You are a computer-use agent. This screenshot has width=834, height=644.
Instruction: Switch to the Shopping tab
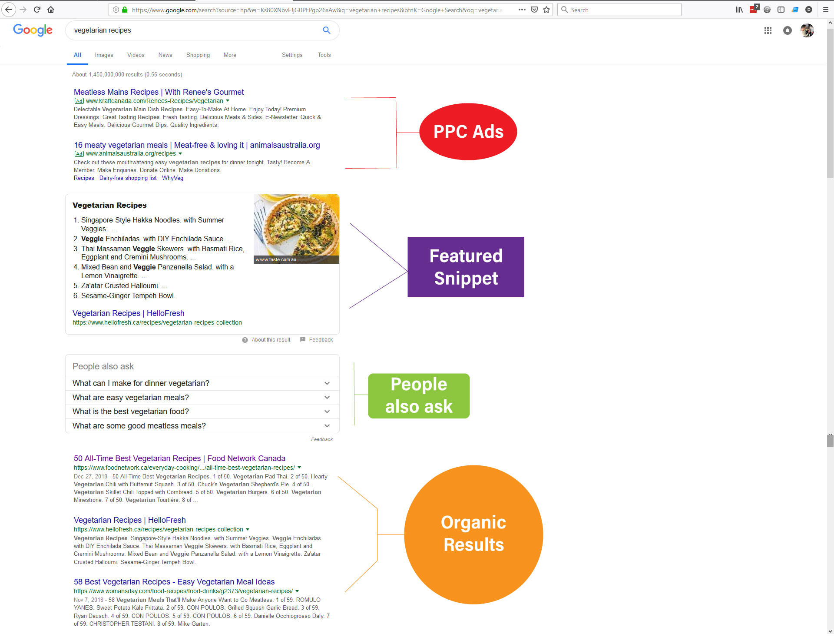(198, 55)
